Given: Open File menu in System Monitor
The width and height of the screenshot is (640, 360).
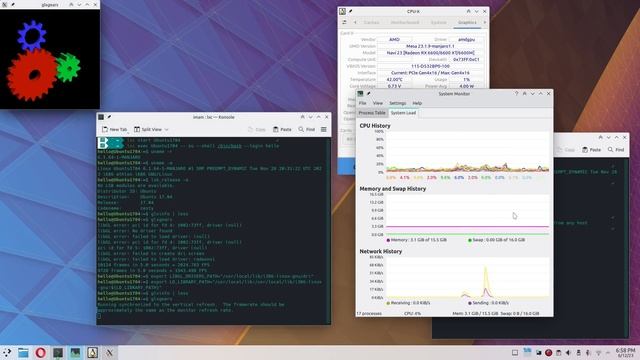Looking at the screenshot, I should point(362,103).
